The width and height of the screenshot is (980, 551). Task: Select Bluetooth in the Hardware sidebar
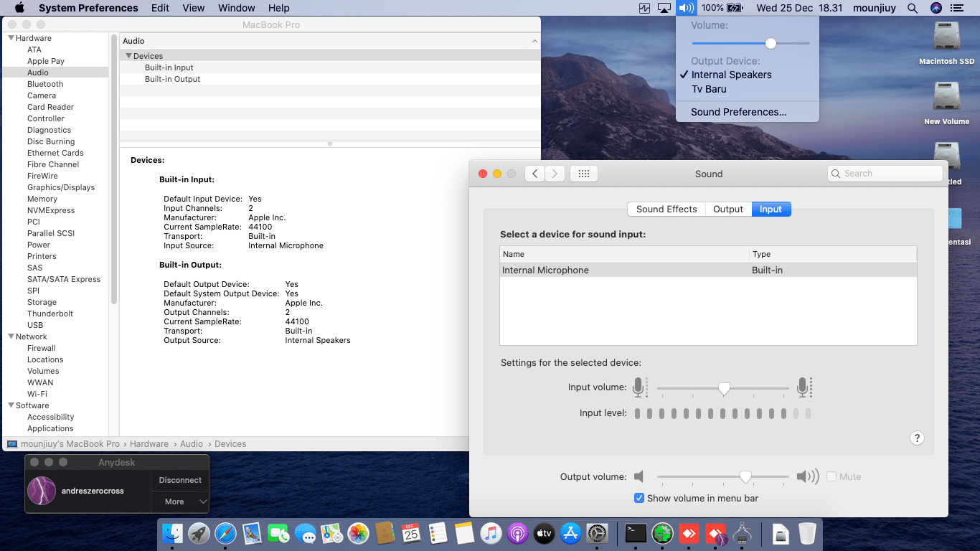[45, 84]
